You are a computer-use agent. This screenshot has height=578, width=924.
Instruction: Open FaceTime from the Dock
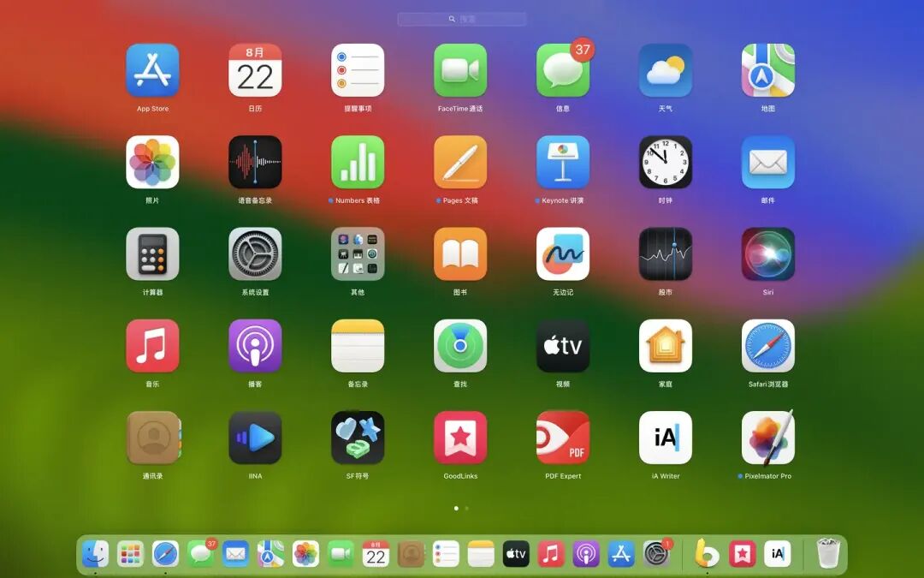[341, 554]
